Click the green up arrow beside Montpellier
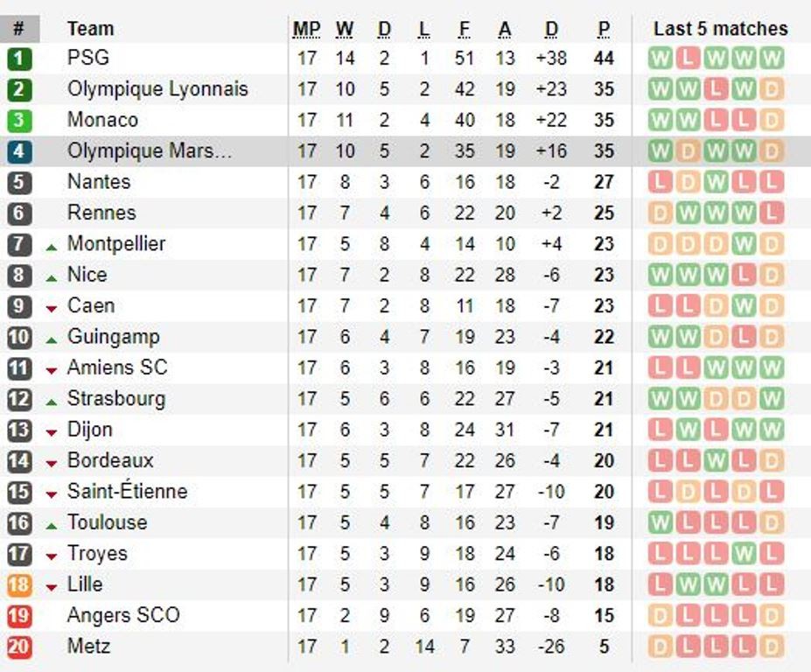Screen dimensions: 811x672 click(52, 246)
